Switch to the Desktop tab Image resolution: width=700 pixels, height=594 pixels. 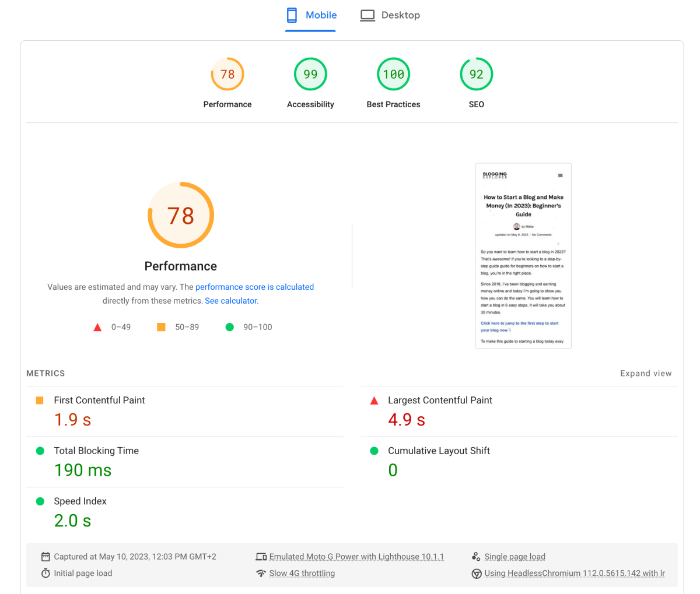390,15
